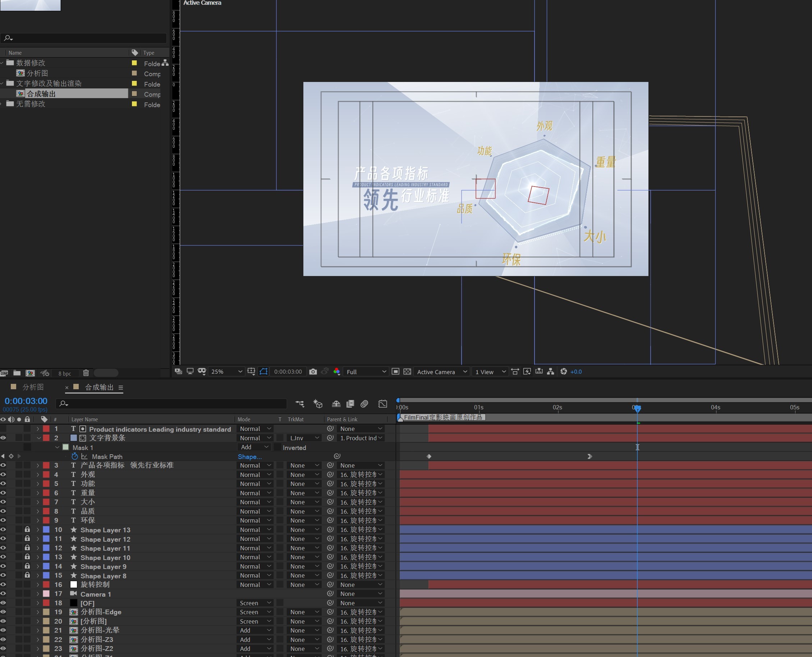Open the Timeline button in viewer toolbar
This screenshot has height=657, width=812.
[x=539, y=371]
